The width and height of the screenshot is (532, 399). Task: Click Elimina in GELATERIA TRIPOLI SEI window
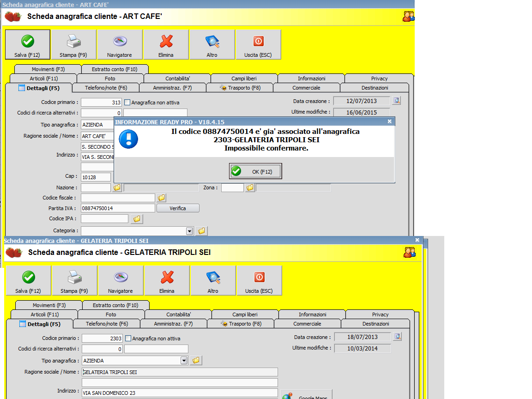(167, 281)
